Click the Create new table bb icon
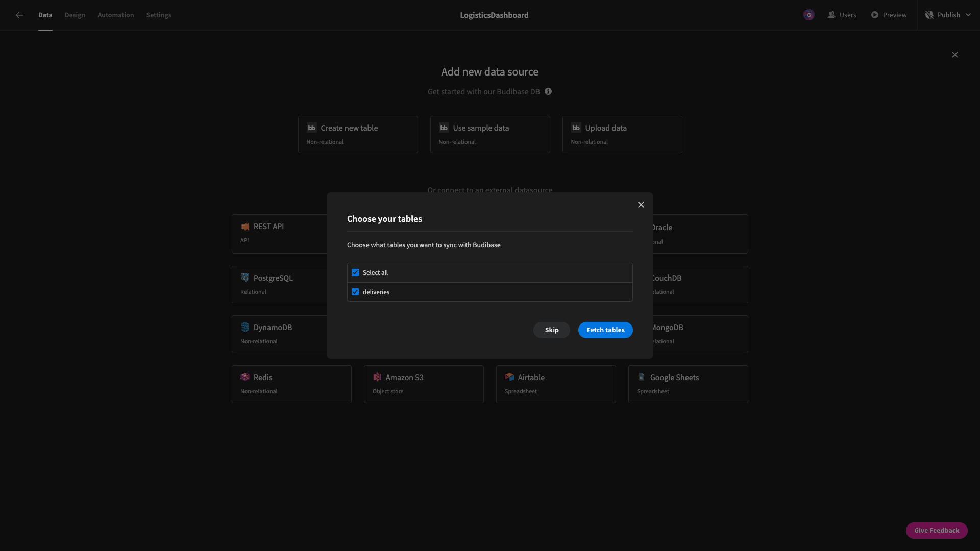 [x=311, y=128]
